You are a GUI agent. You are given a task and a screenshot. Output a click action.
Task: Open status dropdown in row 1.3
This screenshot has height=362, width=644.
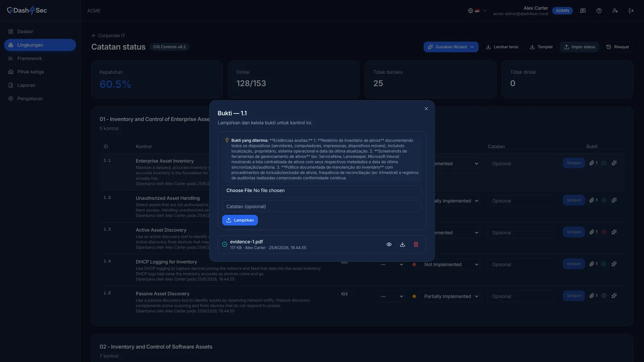(457, 233)
